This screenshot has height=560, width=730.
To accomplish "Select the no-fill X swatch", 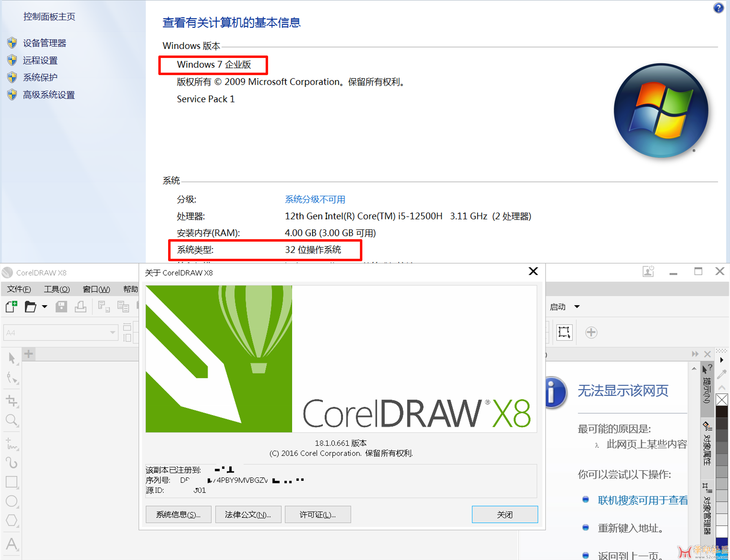I will pyautogui.click(x=722, y=400).
